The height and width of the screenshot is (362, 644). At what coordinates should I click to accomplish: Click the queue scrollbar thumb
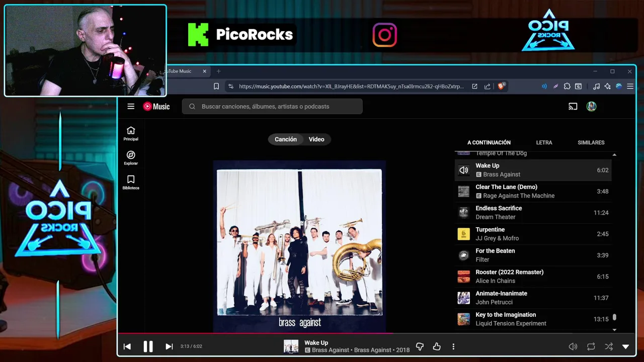click(x=614, y=318)
